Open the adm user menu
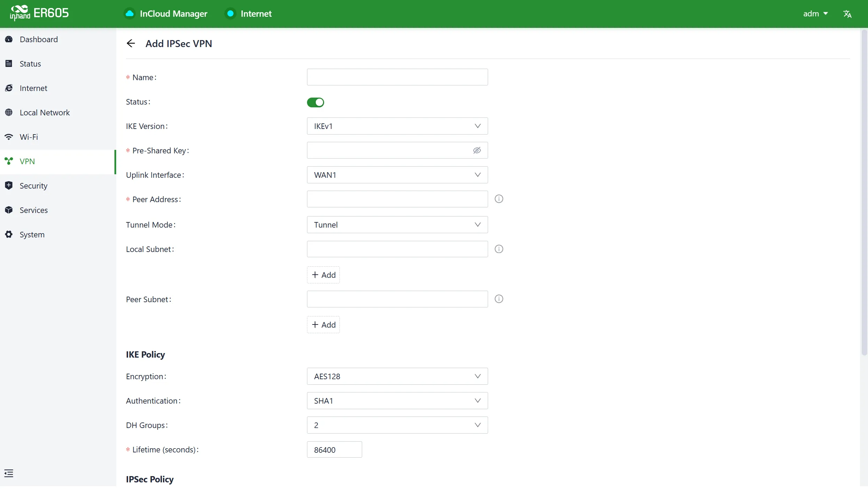 (815, 14)
